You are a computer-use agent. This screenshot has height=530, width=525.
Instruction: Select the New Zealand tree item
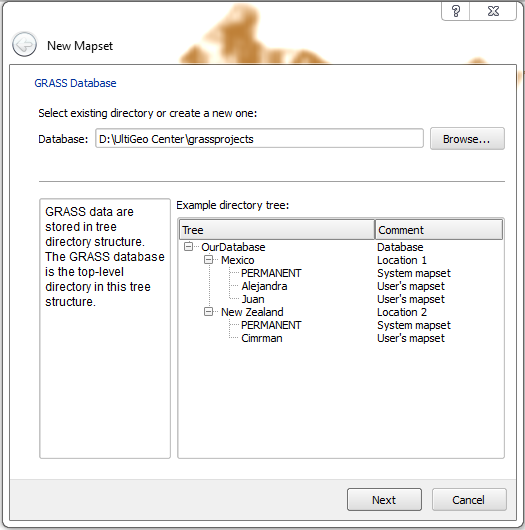pyautogui.click(x=252, y=312)
